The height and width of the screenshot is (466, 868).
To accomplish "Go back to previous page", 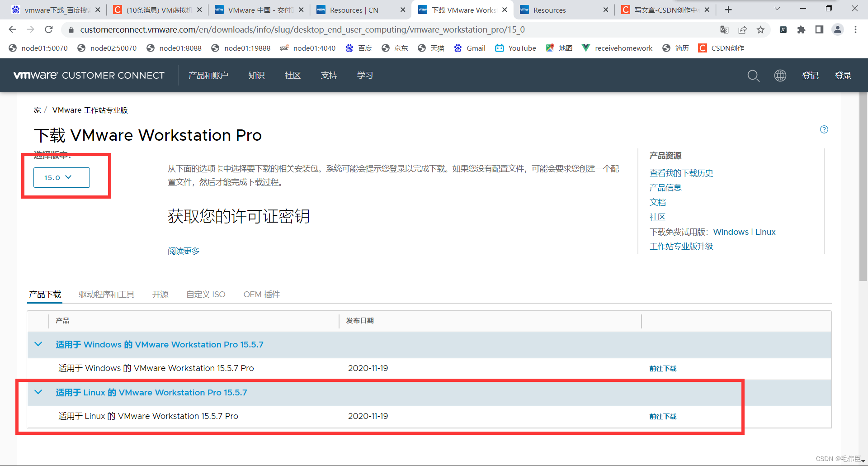I will click(x=12, y=29).
